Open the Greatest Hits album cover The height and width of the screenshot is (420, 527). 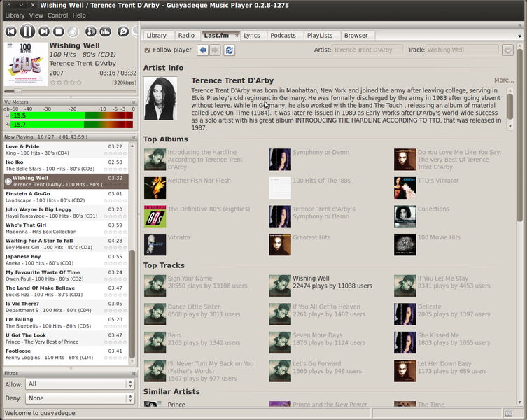(x=280, y=245)
